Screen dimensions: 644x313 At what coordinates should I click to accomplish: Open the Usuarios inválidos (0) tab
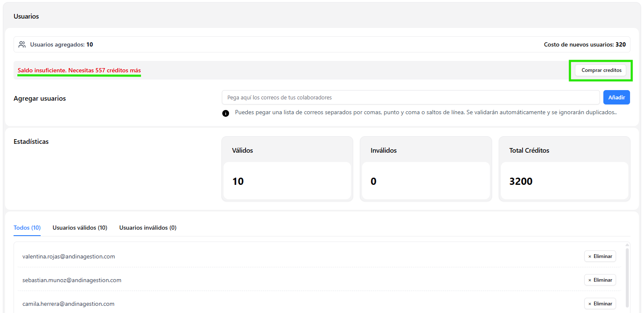tap(148, 228)
